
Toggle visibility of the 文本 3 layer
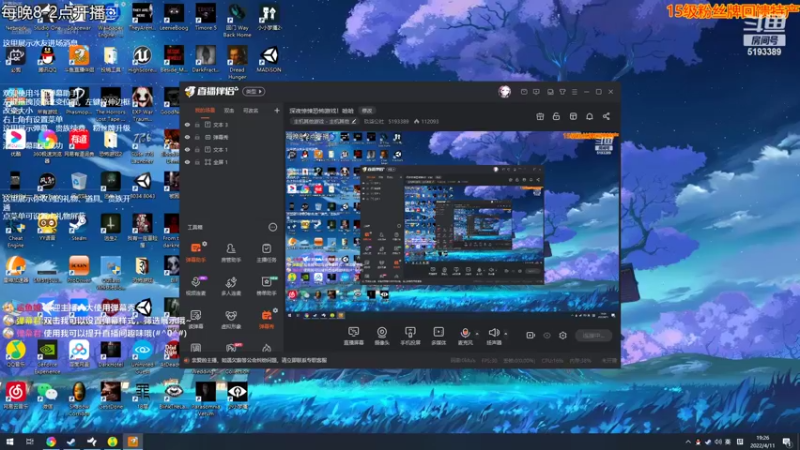tap(187, 124)
